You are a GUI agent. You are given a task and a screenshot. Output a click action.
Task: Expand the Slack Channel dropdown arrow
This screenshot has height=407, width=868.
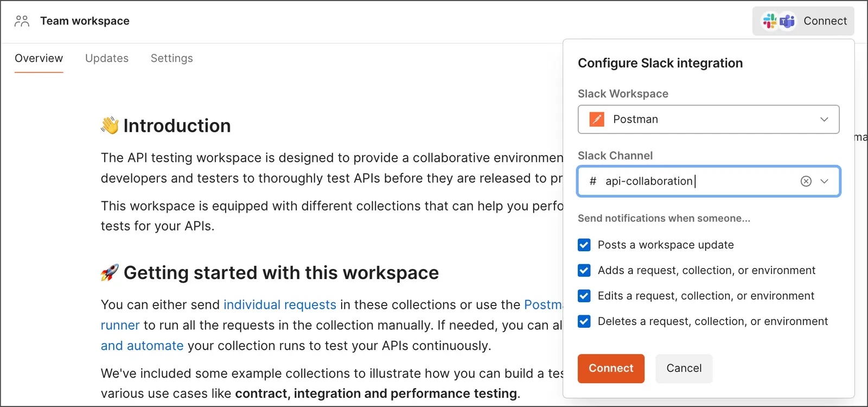[825, 181]
